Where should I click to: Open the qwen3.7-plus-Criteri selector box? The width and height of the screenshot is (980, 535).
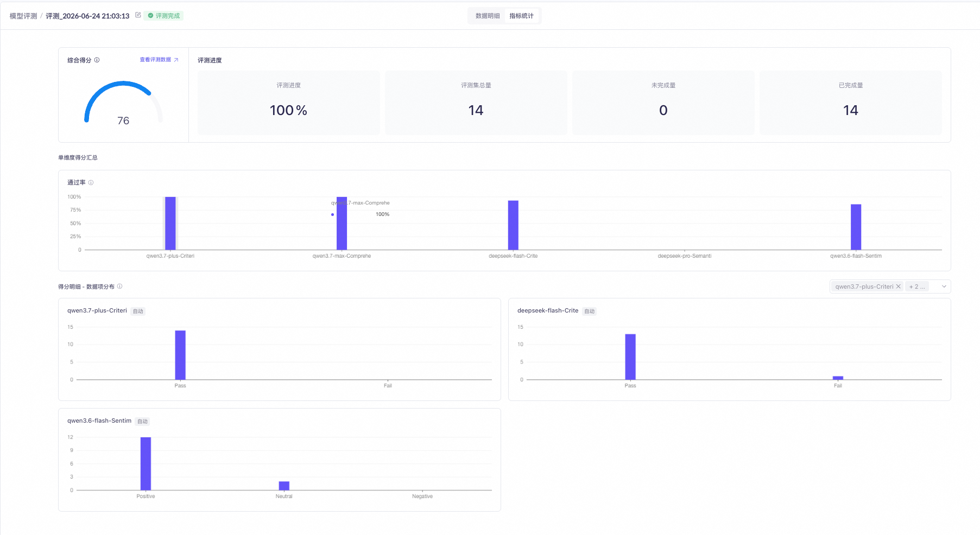tap(890, 286)
